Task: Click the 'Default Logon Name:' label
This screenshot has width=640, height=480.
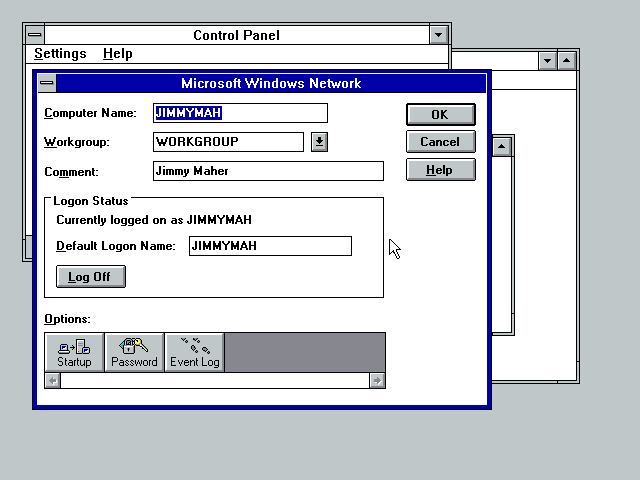Action: coord(116,246)
